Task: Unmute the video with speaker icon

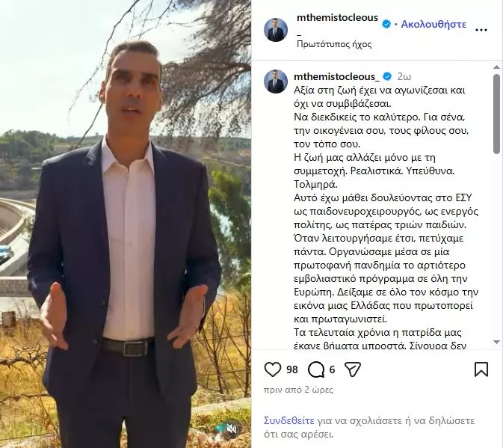Action: point(232,429)
